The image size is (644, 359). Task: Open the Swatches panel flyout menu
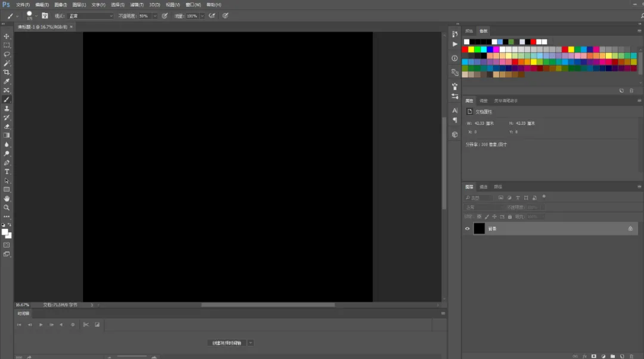tap(639, 31)
